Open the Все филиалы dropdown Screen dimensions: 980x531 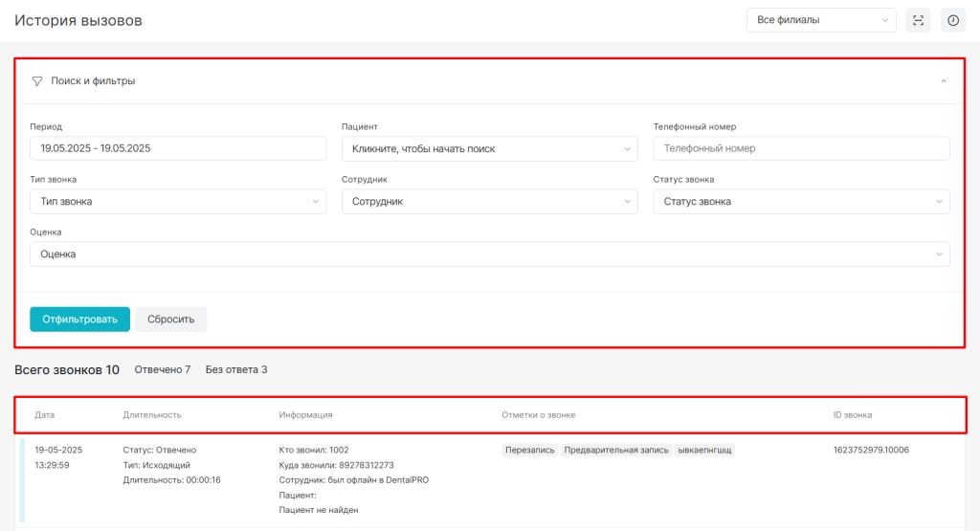click(821, 20)
